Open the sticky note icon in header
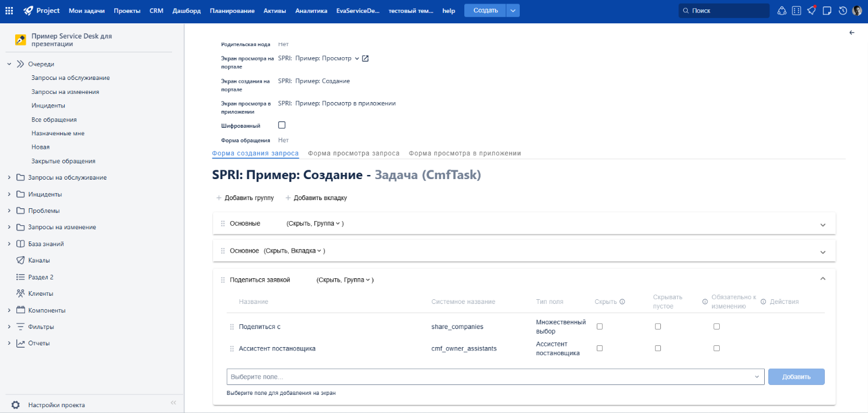The width and height of the screenshot is (868, 413). click(x=827, y=10)
